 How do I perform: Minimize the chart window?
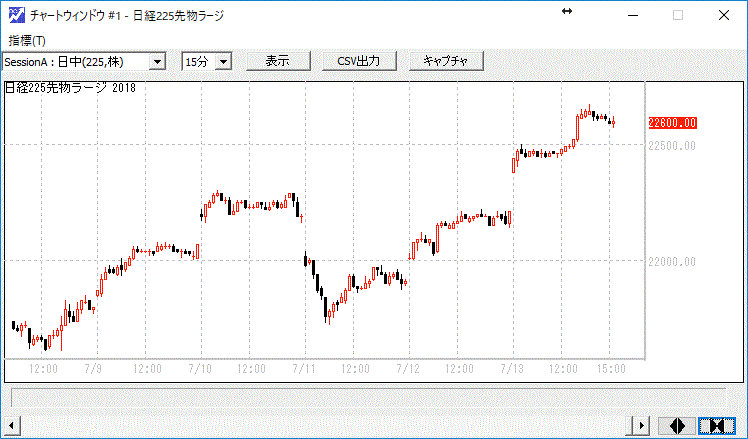pos(633,15)
